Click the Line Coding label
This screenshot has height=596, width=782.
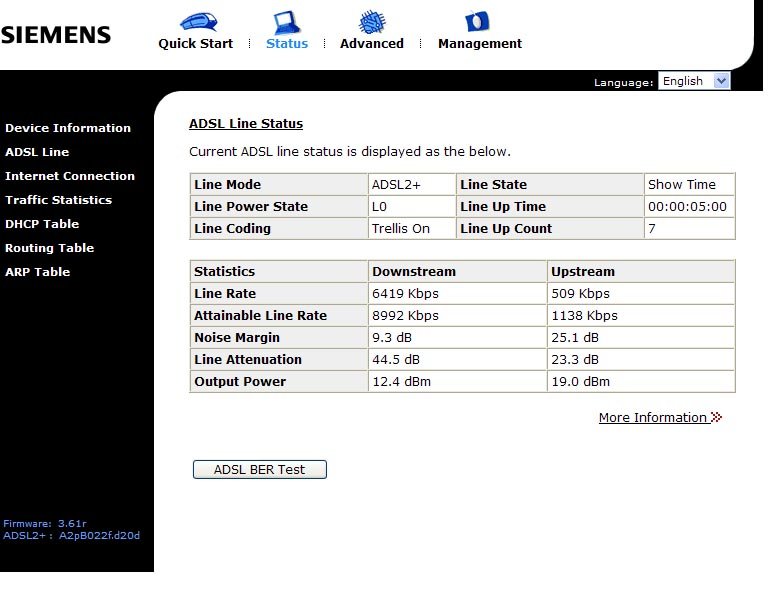pos(232,228)
